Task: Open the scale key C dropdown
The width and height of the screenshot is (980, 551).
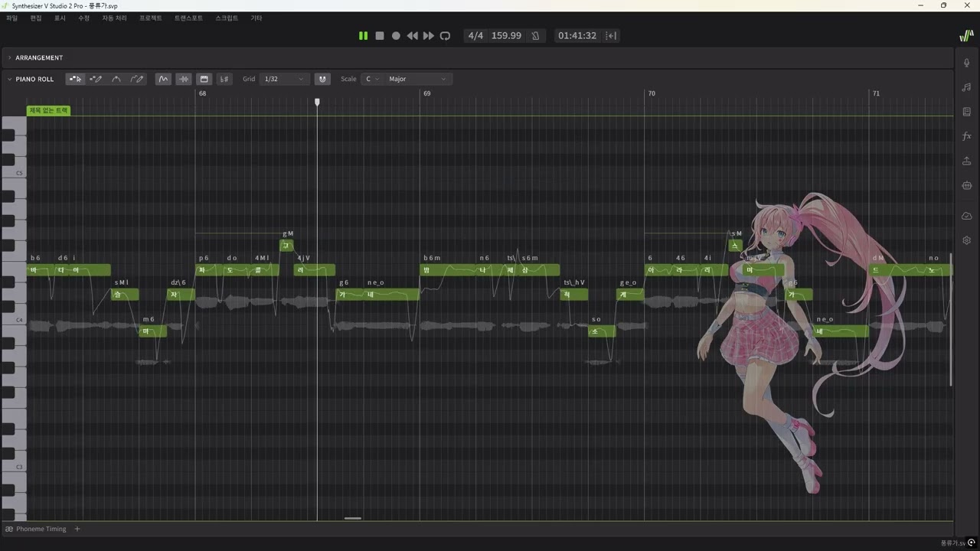Action: coord(371,79)
